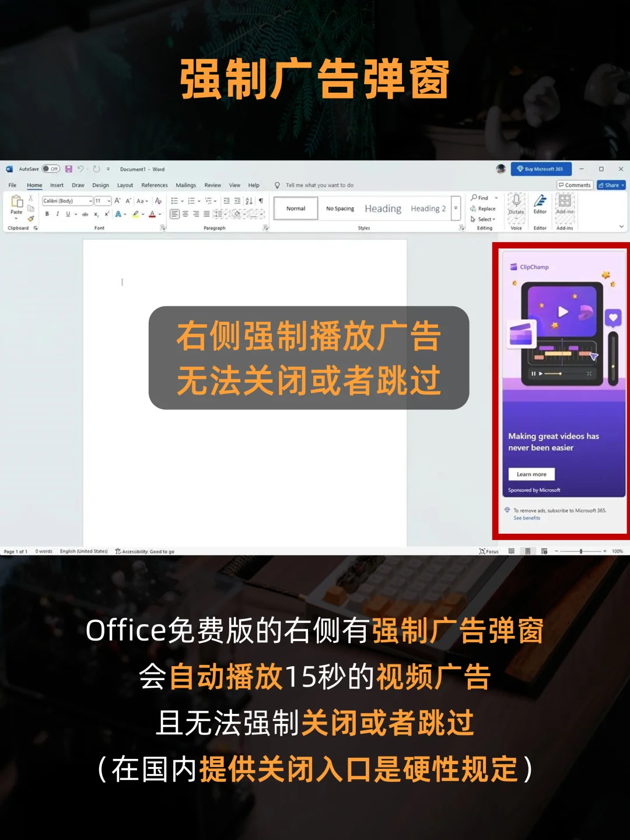Apply Superscript formatting
The width and height of the screenshot is (630, 840).
point(107,214)
